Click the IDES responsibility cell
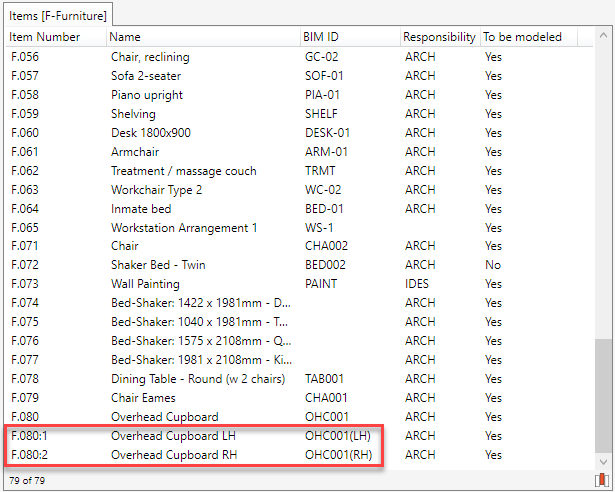Screen dimensions: 615x492 [418, 284]
